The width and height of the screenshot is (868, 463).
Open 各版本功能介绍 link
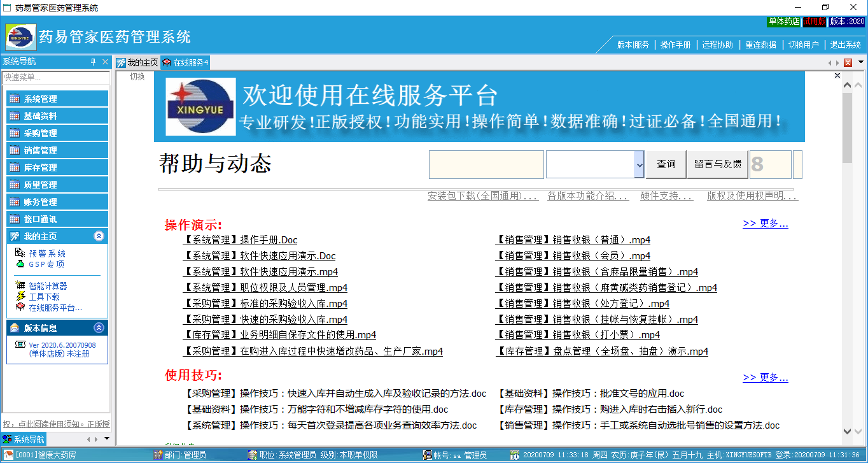[588, 196]
